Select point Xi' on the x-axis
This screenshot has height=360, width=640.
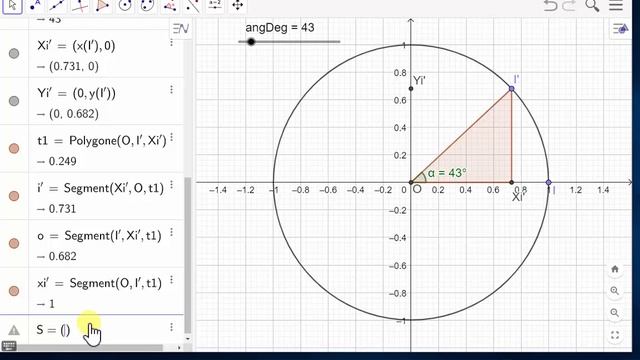[511, 182]
